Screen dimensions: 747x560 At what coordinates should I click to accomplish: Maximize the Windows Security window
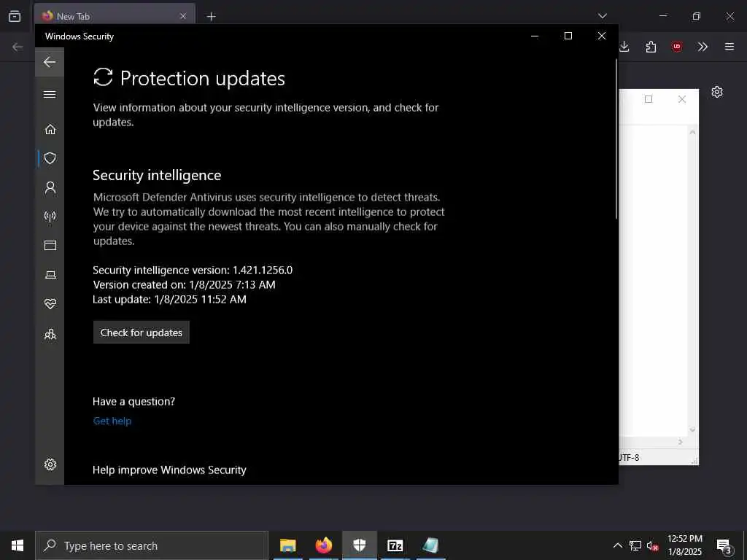click(x=568, y=36)
